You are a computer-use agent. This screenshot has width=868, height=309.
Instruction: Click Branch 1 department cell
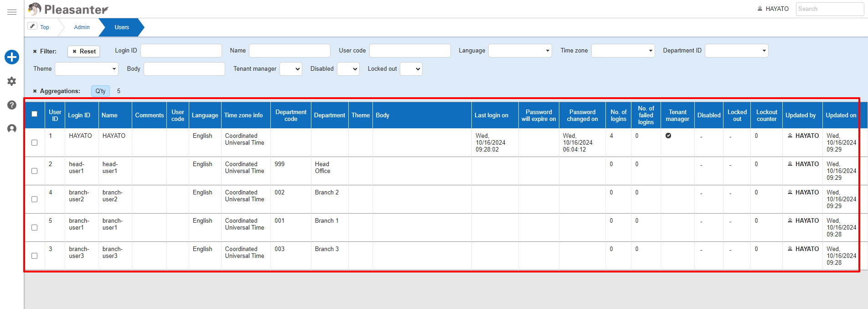coord(330,228)
